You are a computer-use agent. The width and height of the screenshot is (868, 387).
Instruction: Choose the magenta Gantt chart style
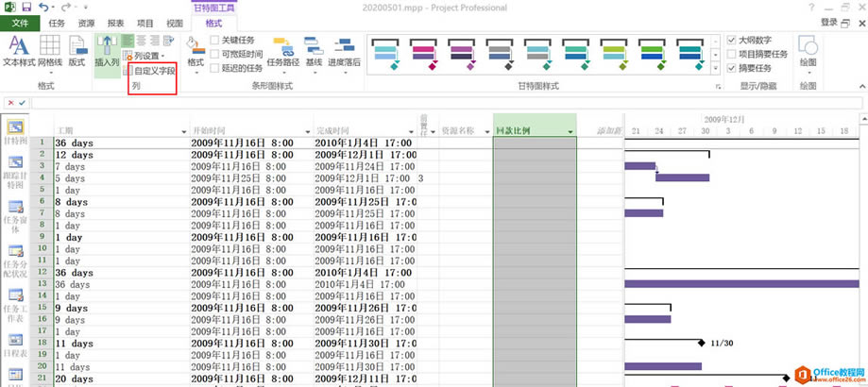coord(423,54)
